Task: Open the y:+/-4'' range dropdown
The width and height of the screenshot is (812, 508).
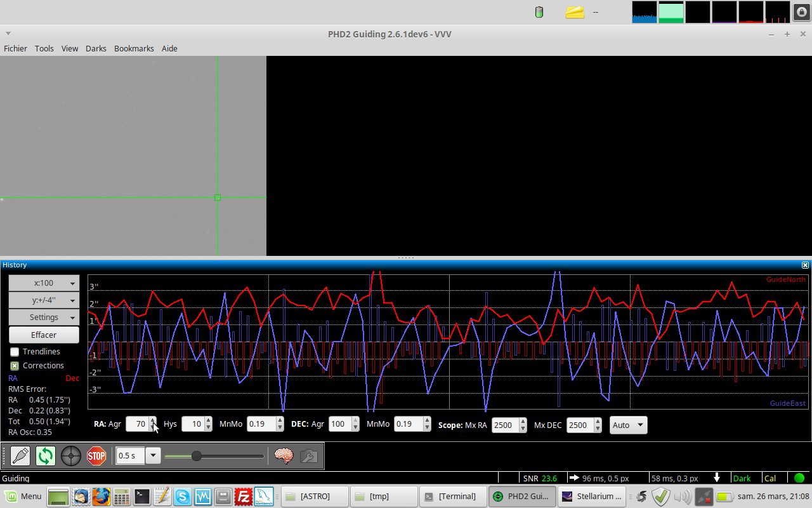Action: point(44,300)
